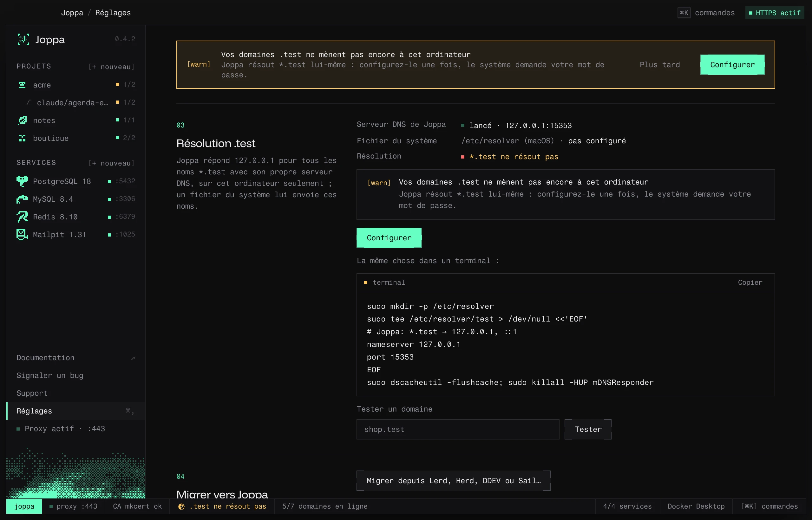The height and width of the screenshot is (520, 812).
Task: Click the Joppa breadcrumb in header
Action: pyautogui.click(x=72, y=12)
